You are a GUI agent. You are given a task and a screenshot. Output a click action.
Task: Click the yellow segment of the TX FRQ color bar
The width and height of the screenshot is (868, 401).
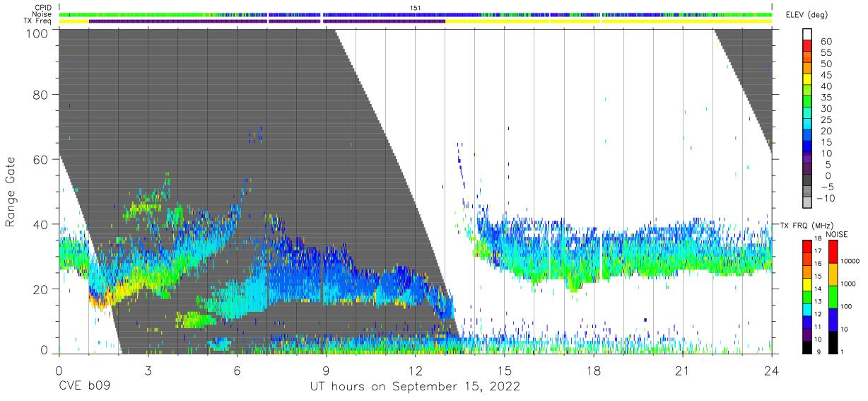click(807, 286)
